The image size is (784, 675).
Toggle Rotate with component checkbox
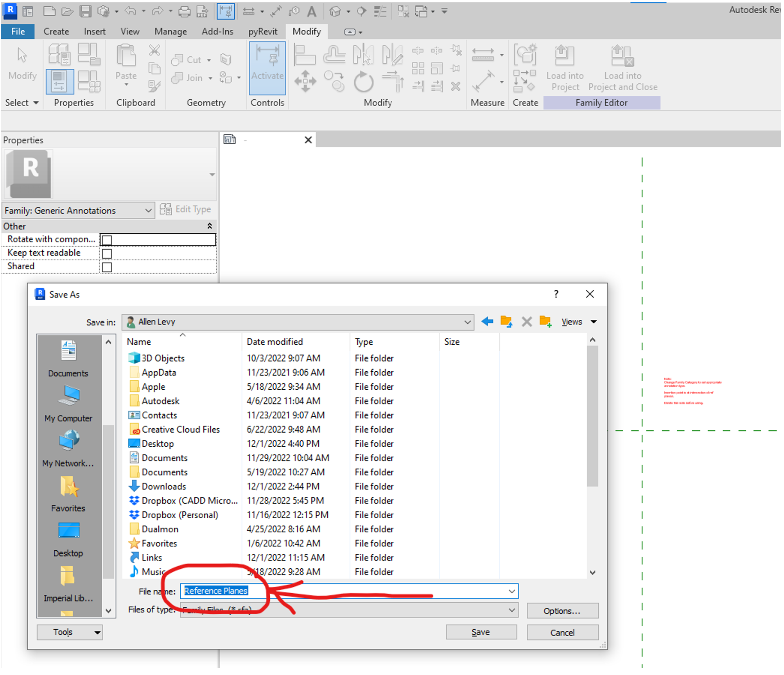point(107,240)
